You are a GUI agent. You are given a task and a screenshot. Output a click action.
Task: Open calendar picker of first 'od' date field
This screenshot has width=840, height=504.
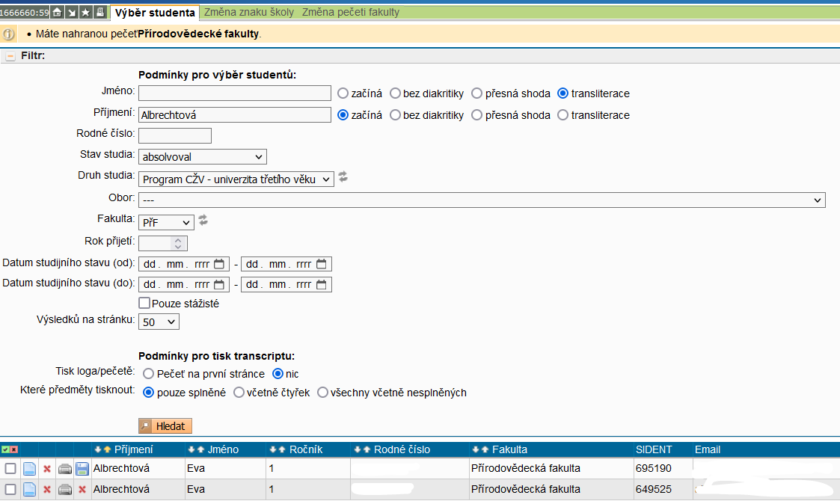pyautogui.click(x=219, y=264)
